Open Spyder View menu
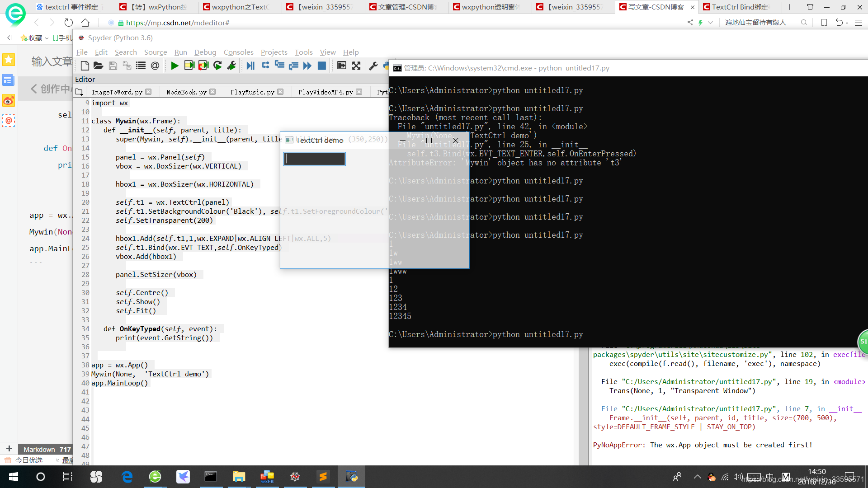 [328, 52]
